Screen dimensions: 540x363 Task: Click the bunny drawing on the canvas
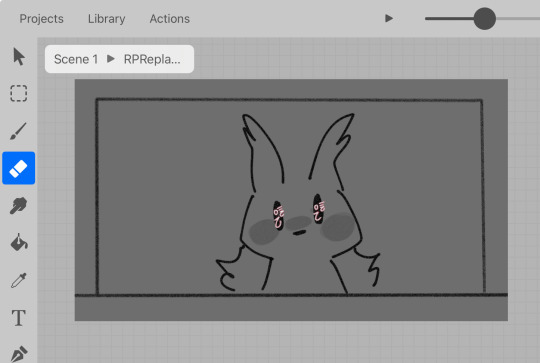[x=298, y=203]
